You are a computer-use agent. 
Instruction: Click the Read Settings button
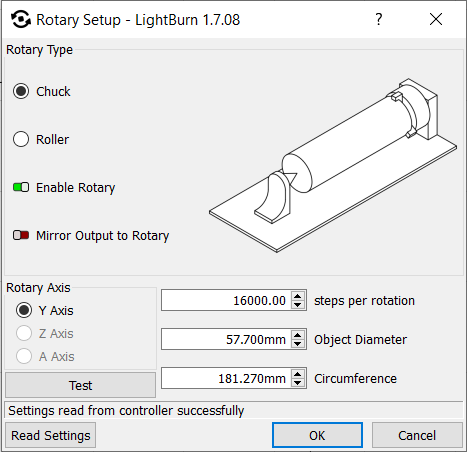point(50,435)
